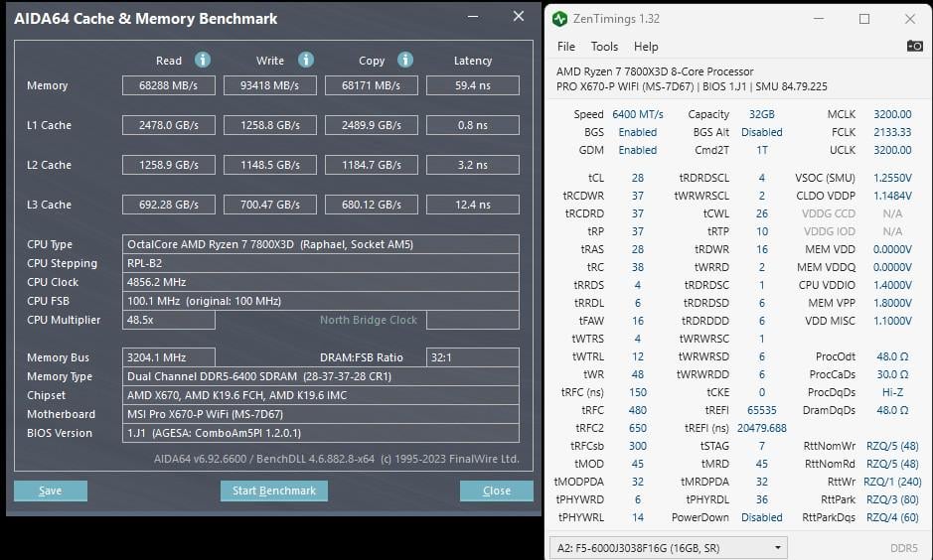Click the UCLK value 3200.00
Viewport: 933px width, 560px height.
point(892,150)
